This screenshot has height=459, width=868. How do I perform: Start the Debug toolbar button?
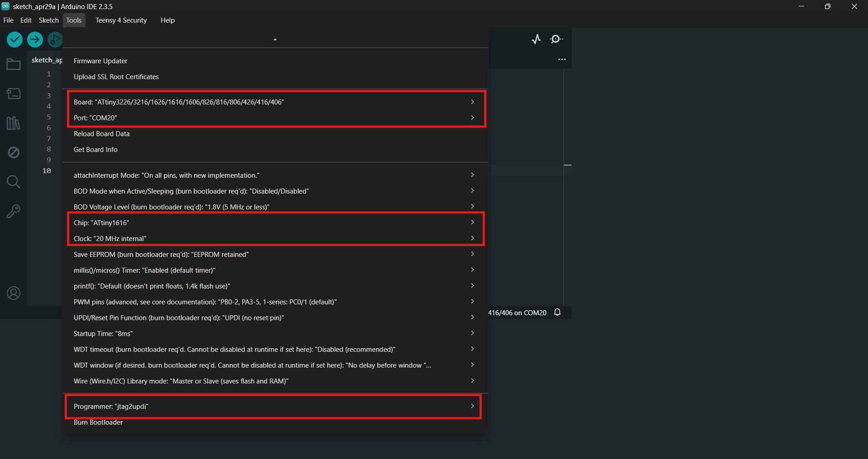tap(55, 39)
